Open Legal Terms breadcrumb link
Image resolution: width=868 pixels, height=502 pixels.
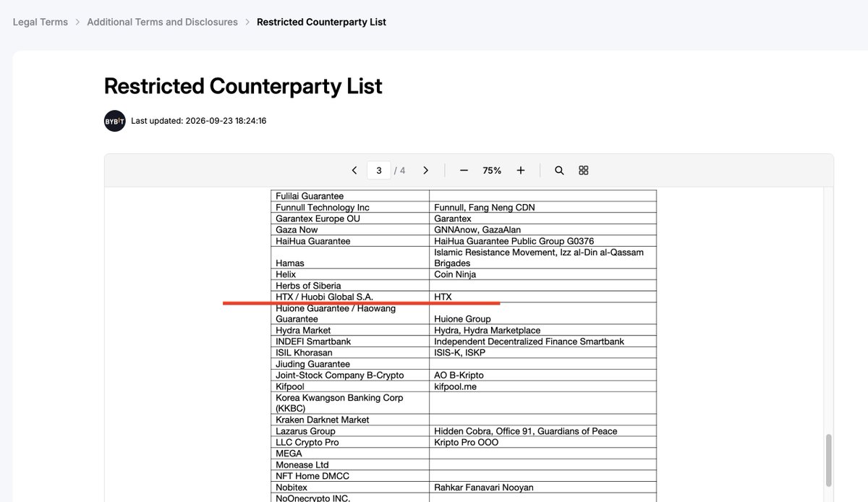coord(41,22)
